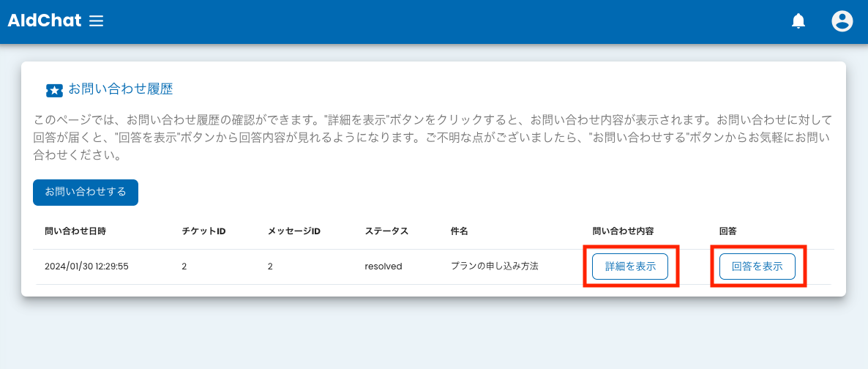Viewport: 868px width, 369px height.
Task: Open the user account avatar menu
Action: [x=842, y=21]
